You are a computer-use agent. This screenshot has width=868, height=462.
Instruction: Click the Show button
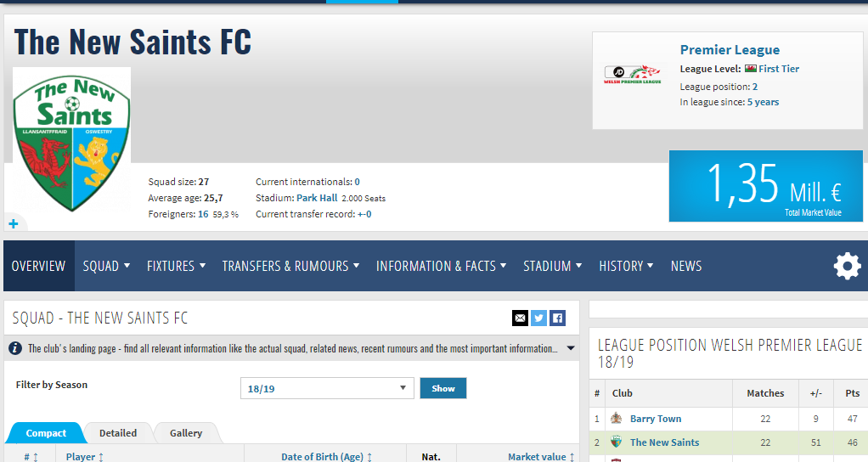pyautogui.click(x=442, y=388)
